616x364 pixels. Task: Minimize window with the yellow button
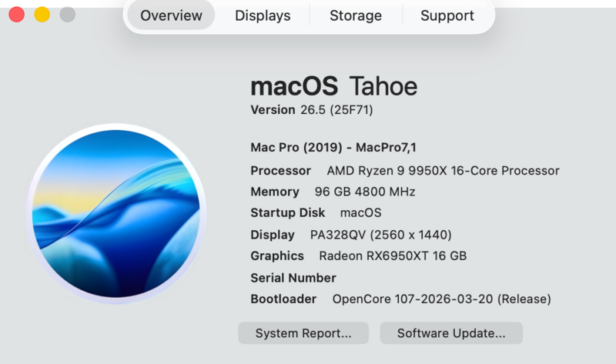(42, 15)
